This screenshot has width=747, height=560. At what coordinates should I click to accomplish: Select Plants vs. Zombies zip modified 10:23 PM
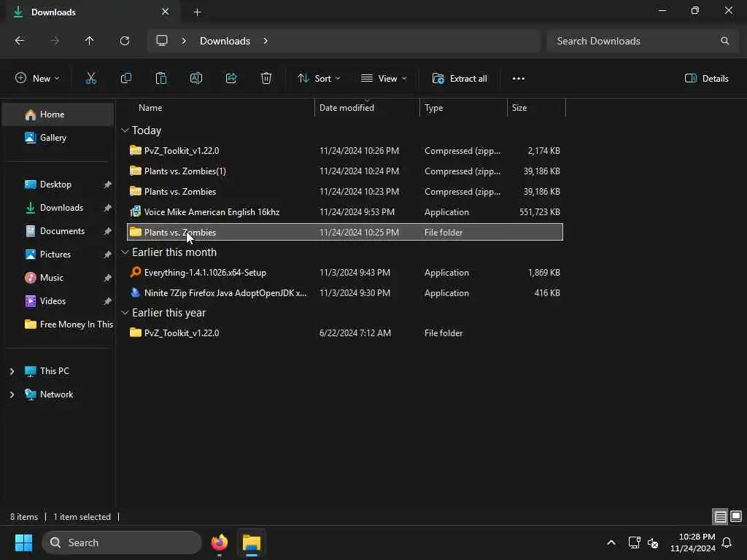[x=345, y=192]
